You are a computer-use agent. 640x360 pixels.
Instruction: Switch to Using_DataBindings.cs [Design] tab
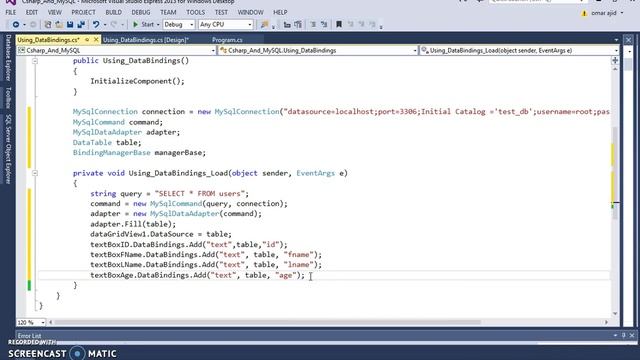(x=146, y=40)
